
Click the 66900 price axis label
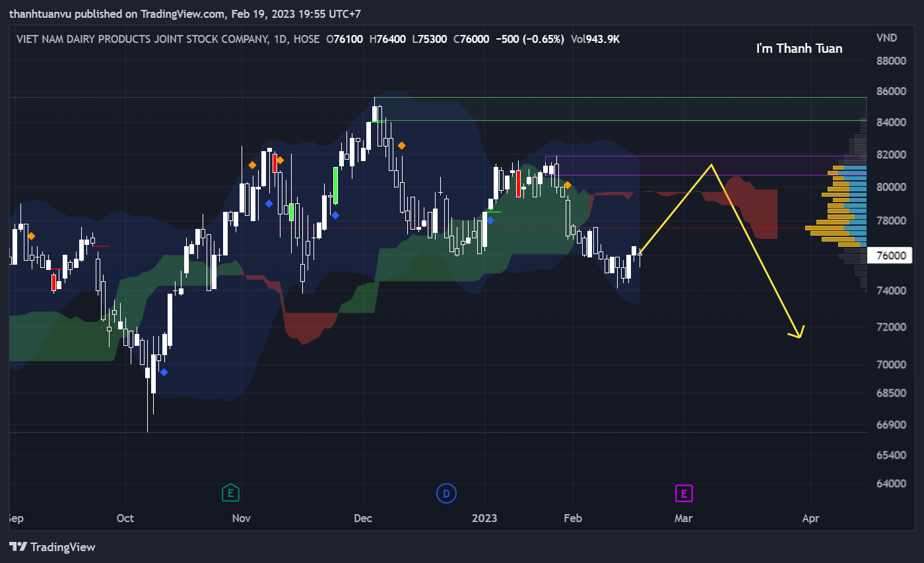tap(890, 424)
